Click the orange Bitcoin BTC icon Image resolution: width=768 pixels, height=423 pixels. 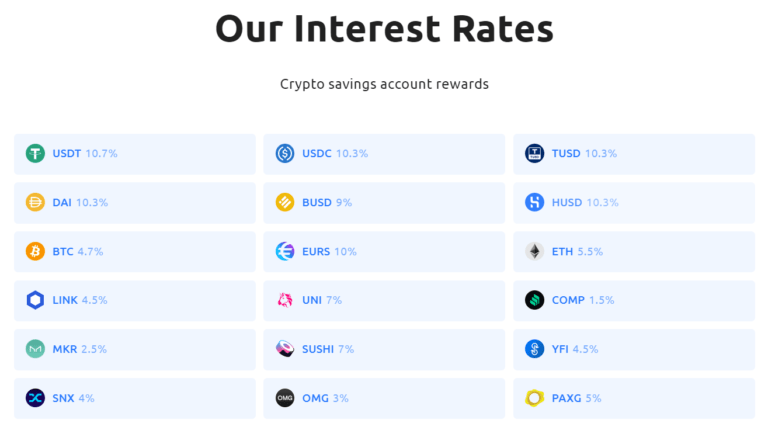pos(35,251)
